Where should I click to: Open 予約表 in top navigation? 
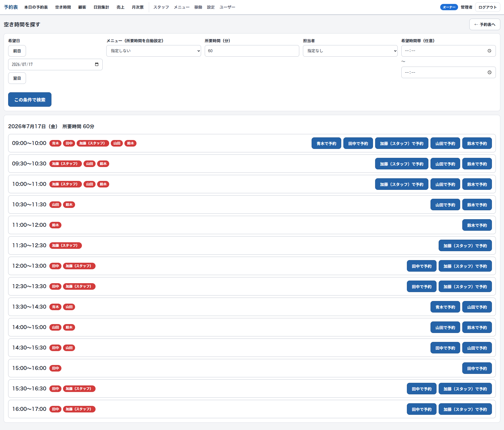coord(11,7)
